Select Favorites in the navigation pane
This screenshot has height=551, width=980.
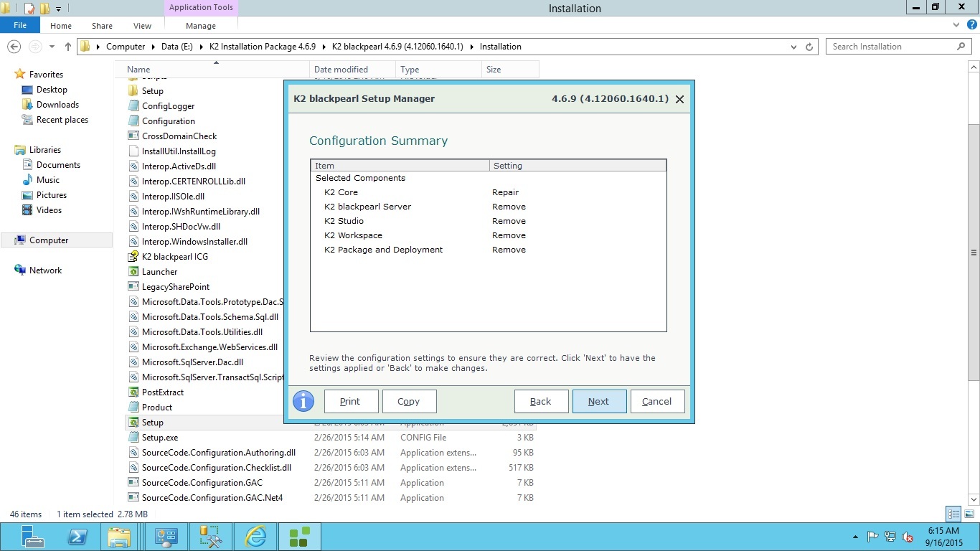click(46, 75)
